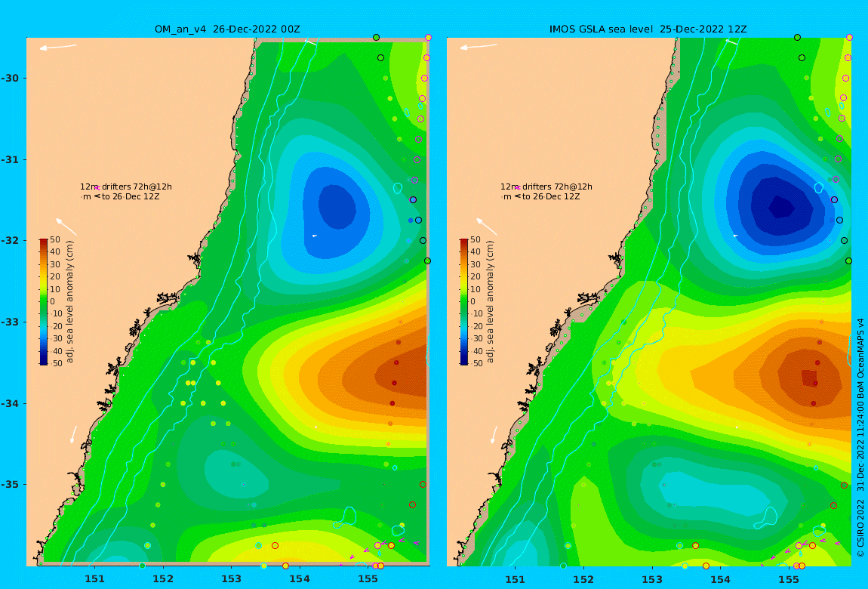Click the dark red high centre in right map
The image size is (868, 589).
tap(809, 378)
